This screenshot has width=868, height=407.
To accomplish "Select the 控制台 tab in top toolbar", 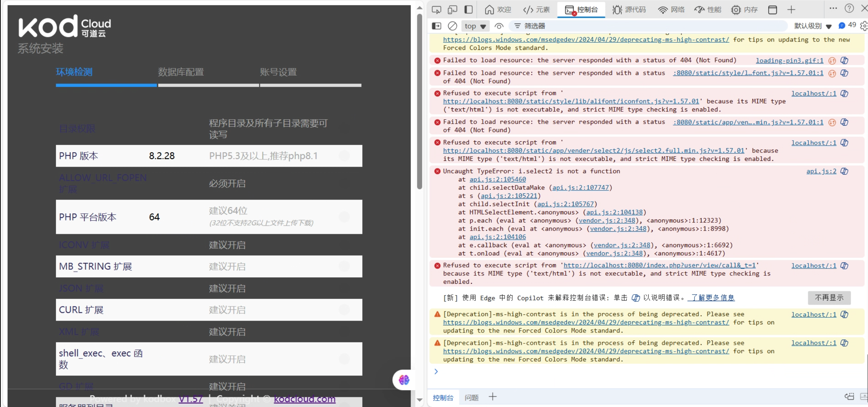I will pyautogui.click(x=581, y=10).
